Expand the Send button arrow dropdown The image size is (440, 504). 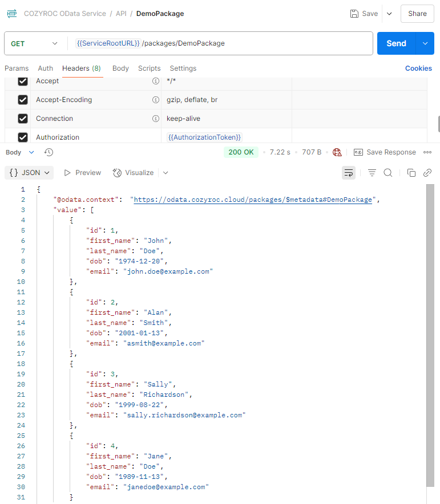click(x=425, y=43)
